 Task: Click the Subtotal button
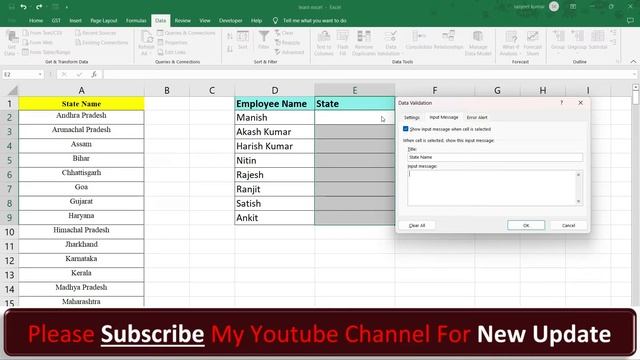(598, 40)
